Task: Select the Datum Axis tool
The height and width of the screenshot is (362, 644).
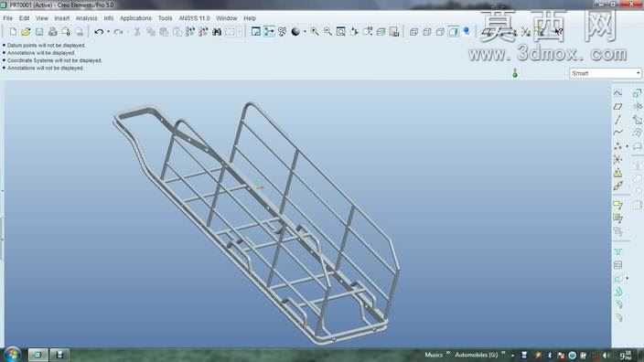Action: (617, 120)
